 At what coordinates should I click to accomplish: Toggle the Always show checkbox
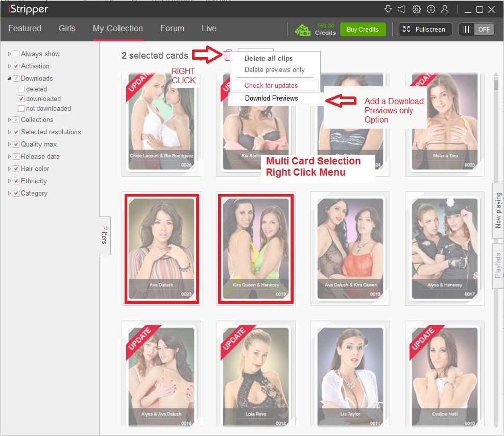[x=16, y=54]
